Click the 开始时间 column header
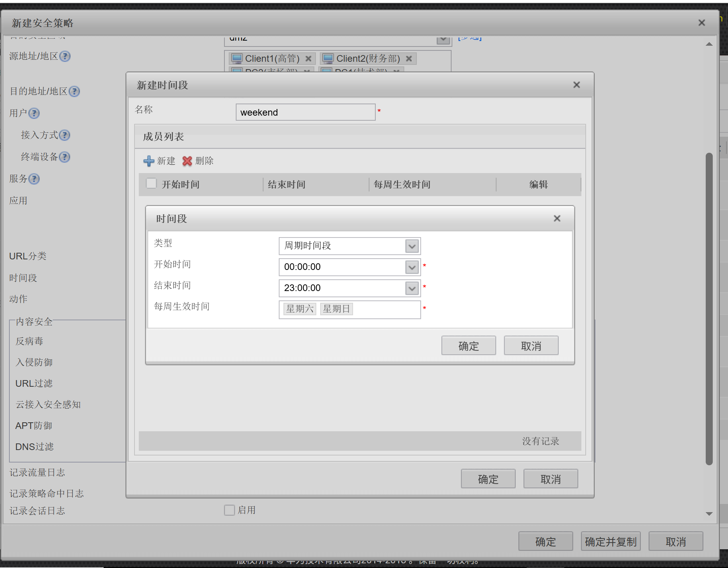The image size is (728, 568). click(x=181, y=184)
